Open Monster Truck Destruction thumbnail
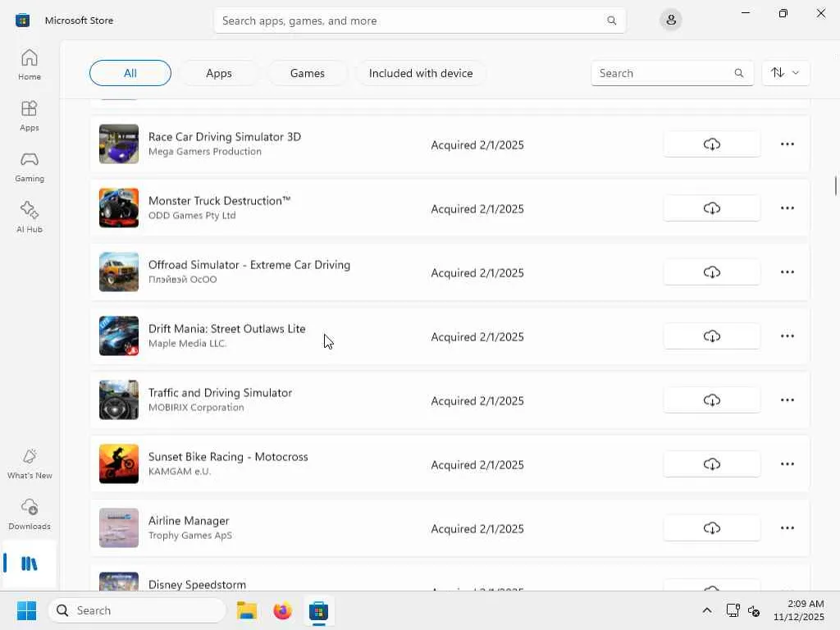The width and height of the screenshot is (840, 630). coord(119,208)
